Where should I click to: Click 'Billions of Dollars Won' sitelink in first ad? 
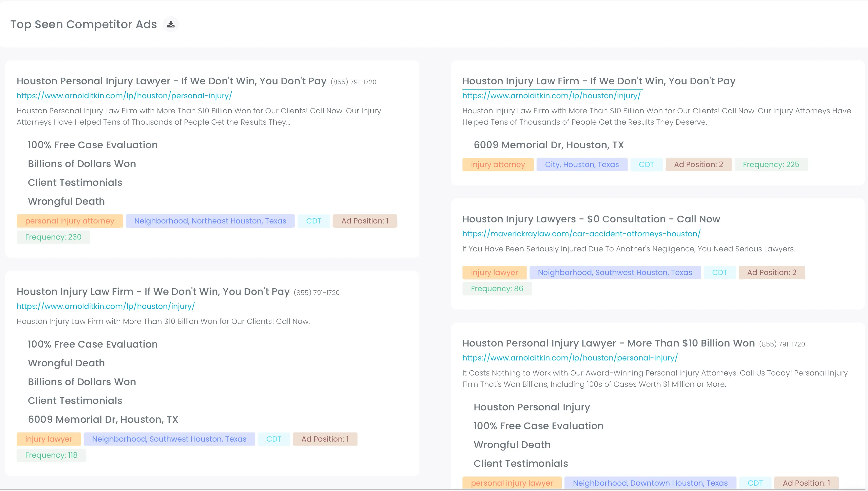tap(82, 164)
